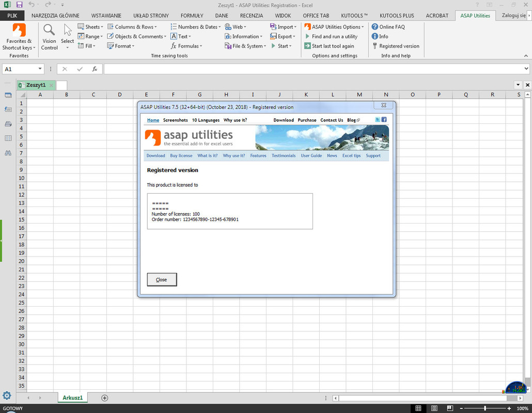Select the Zeszyt1 workbook tab

(x=36, y=85)
